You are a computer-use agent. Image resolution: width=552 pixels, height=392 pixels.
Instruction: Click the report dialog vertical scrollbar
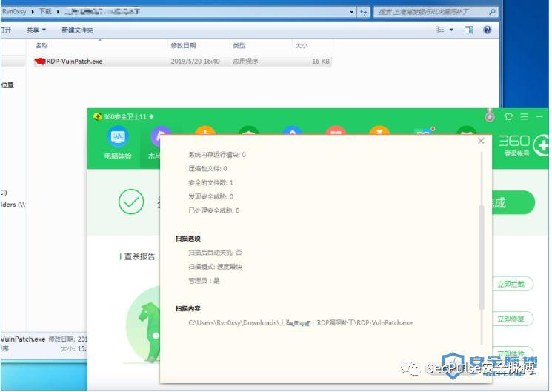coord(481,257)
